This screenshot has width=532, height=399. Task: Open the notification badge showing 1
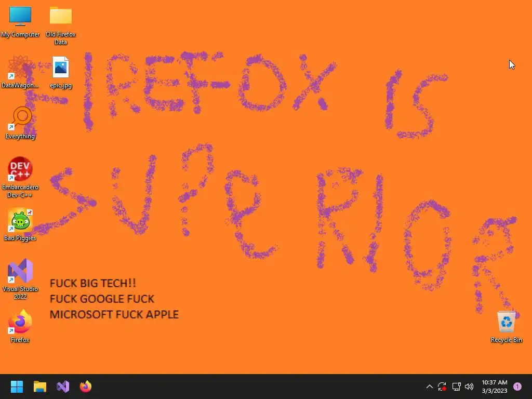[x=517, y=387]
